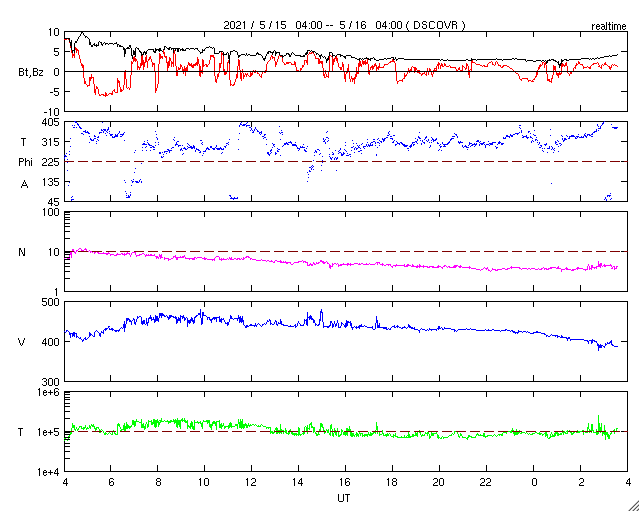Click the '100' tick label on density panel
The height and width of the screenshot is (512, 640).
pyautogui.click(x=51, y=212)
